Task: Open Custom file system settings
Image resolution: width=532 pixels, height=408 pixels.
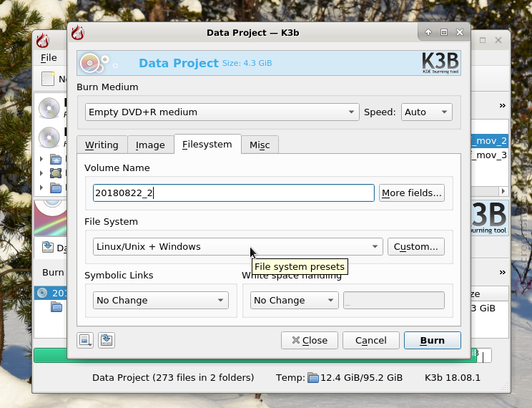Action: (x=416, y=247)
